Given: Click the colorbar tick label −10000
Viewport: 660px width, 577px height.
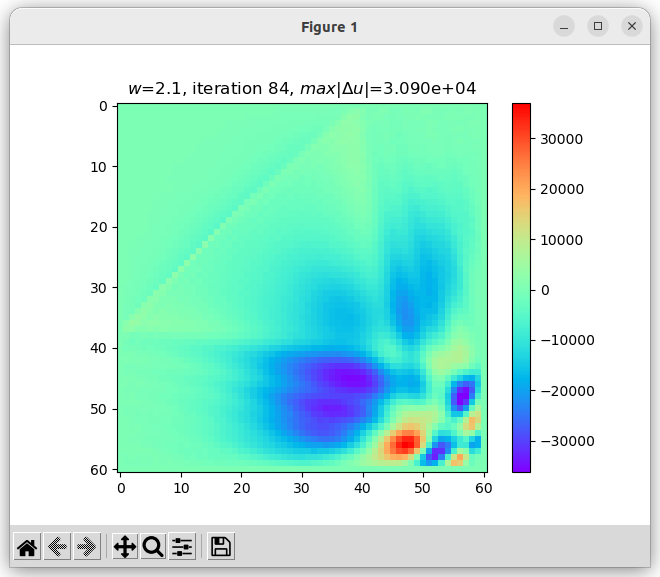Looking at the screenshot, I should [x=567, y=340].
